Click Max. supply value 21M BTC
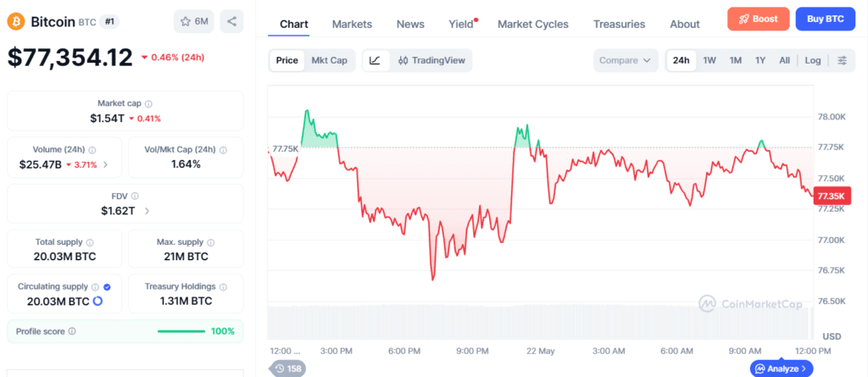Screen dimensions: 868x377 click(186, 257)
